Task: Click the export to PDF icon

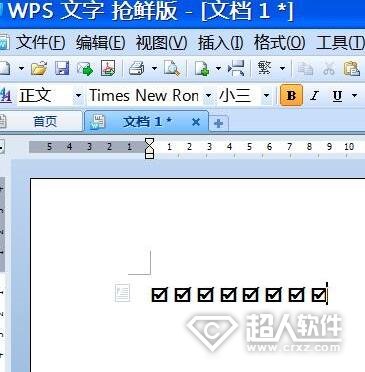Action: [x=108, y=68]
